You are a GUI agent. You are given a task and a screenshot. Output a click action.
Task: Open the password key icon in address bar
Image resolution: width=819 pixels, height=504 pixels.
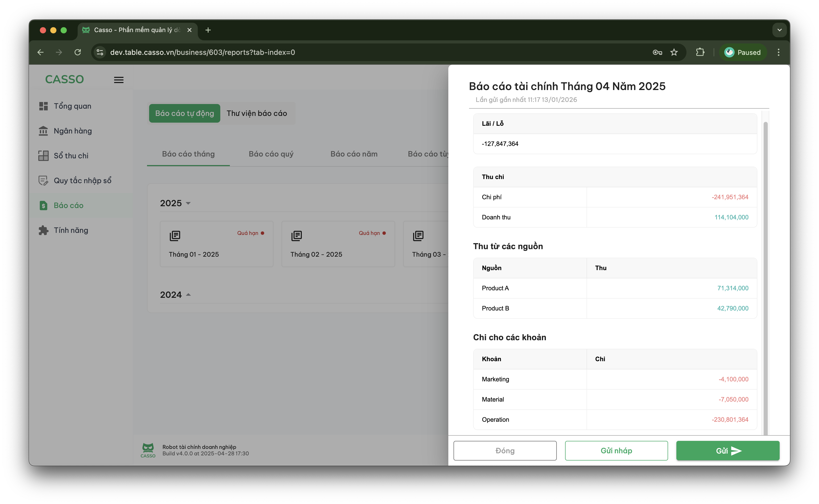click(657, 52)
